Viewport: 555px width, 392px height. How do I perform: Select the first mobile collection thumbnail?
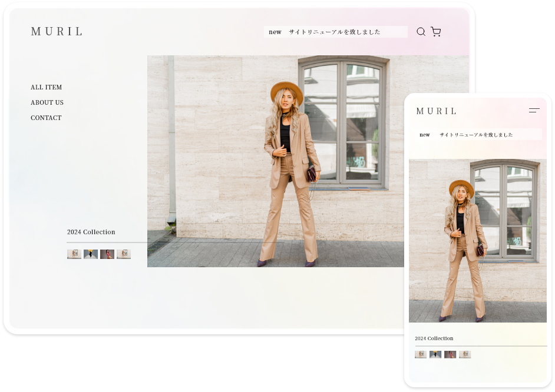click(x=421, y=354)
